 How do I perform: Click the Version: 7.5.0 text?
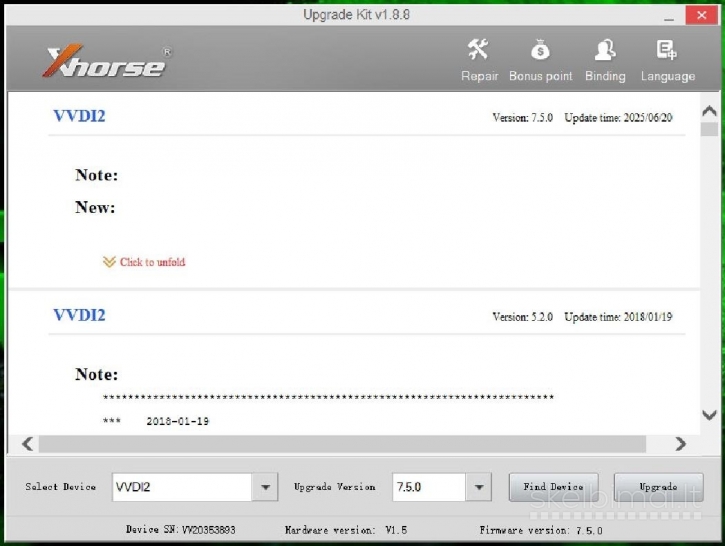522,118
